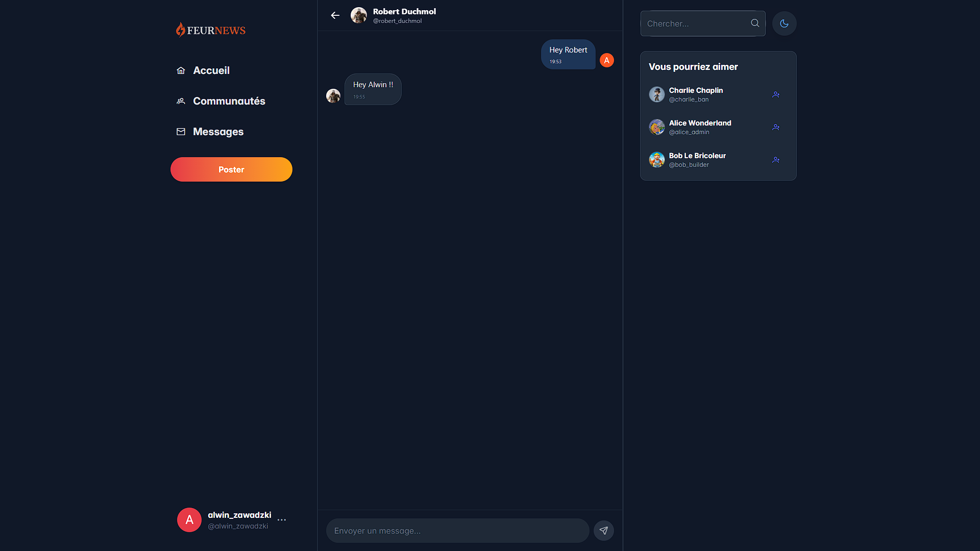
Task: Click the Envoyer un message input field
Action: (x=457, y=530)
